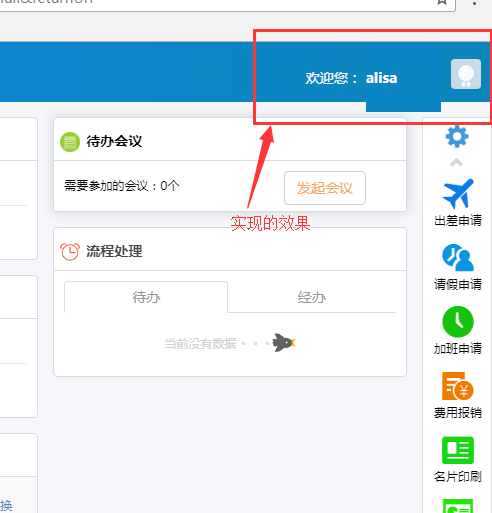This screenshot has width=492, height=513.
Task: Open 名片印刷 business card icon
Action: [458, 450]
